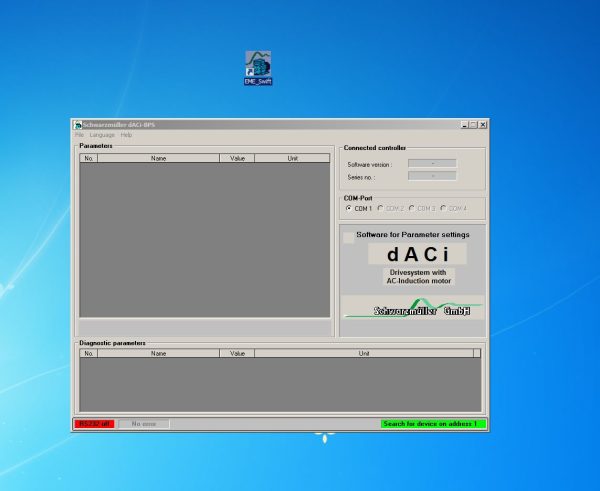Viewport: 600px width, 491px height.
Task: Click Parameters table Value column header
Action: point(237,158)
